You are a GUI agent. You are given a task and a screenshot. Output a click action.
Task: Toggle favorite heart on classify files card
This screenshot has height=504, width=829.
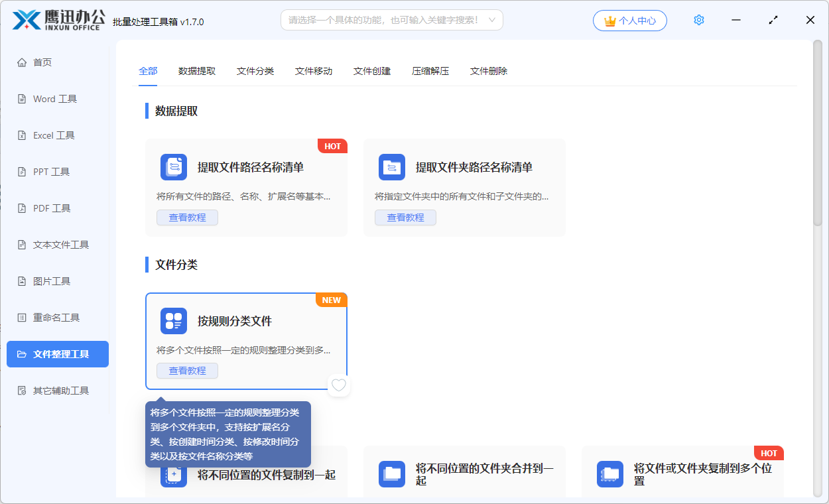pos(339,385)
